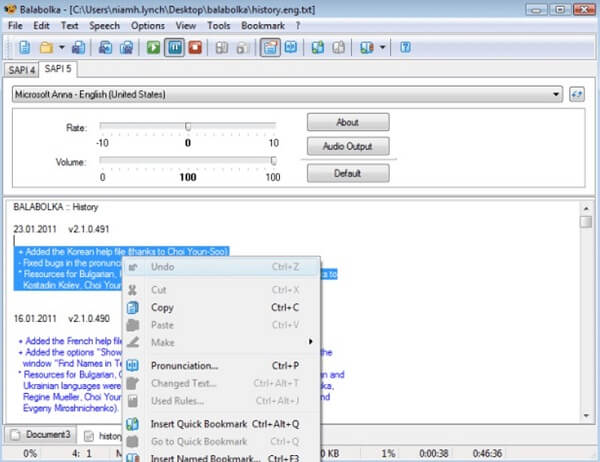Click the About button
This screenshot has width=600, height=462.
(x=348, y=122)
